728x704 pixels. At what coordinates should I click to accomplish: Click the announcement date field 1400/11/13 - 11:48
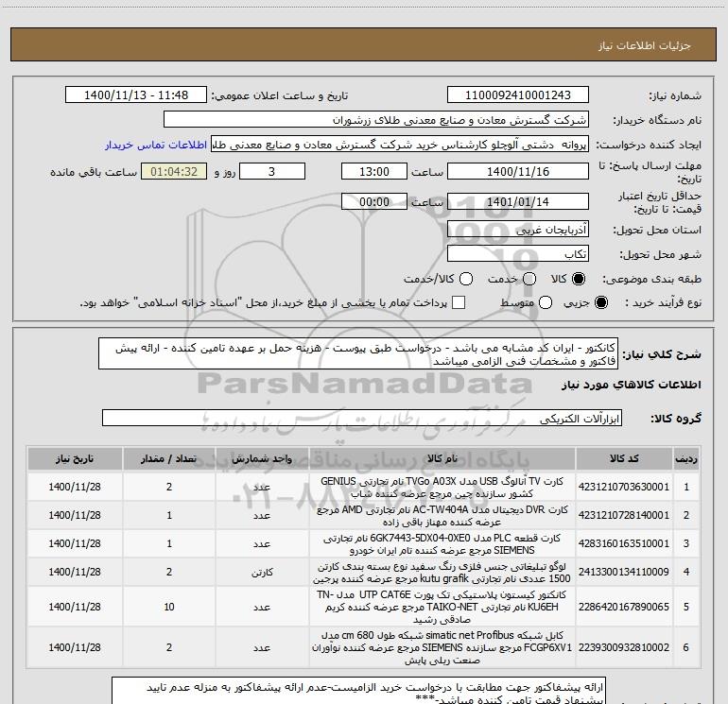(x=136, y=94)
